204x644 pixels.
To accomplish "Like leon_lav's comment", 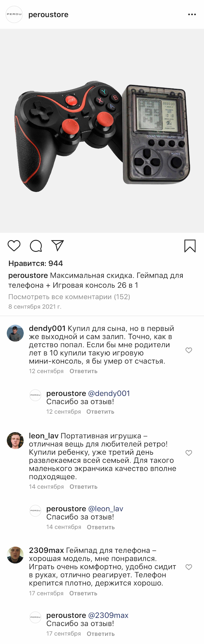I will click(x=189, y=453).
